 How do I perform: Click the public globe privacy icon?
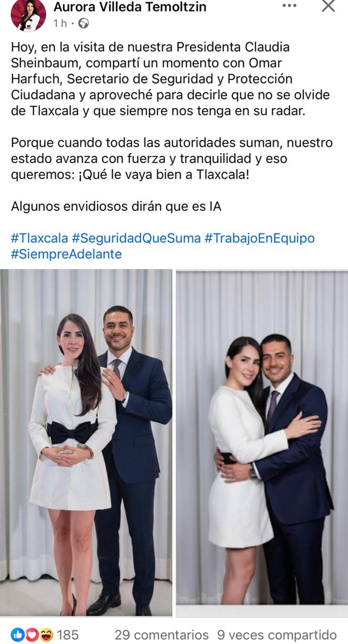83,24
